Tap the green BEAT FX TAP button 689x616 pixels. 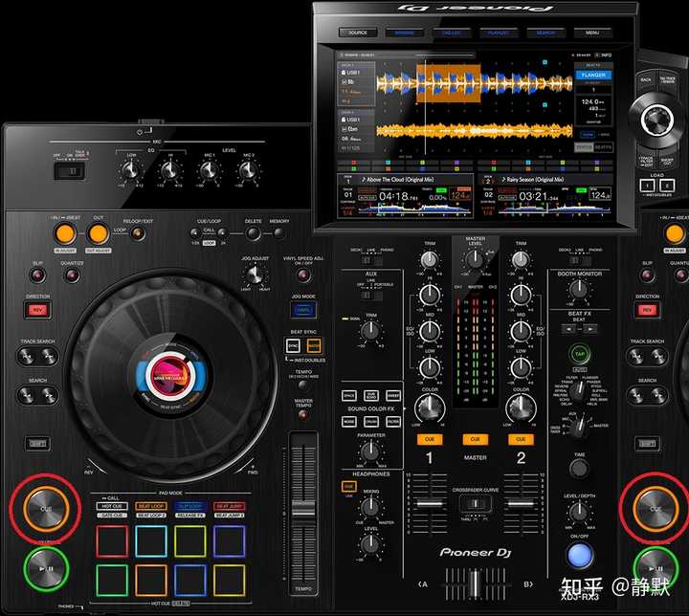coord(580,354)
